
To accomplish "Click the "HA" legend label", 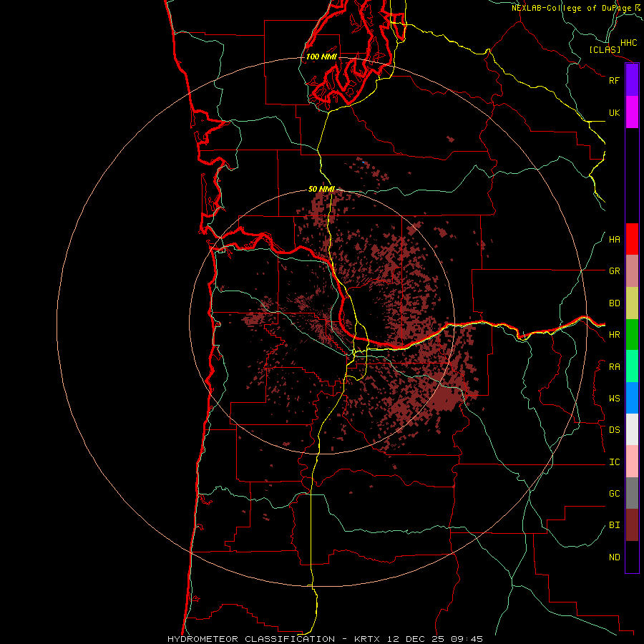I will coord(614,240).
